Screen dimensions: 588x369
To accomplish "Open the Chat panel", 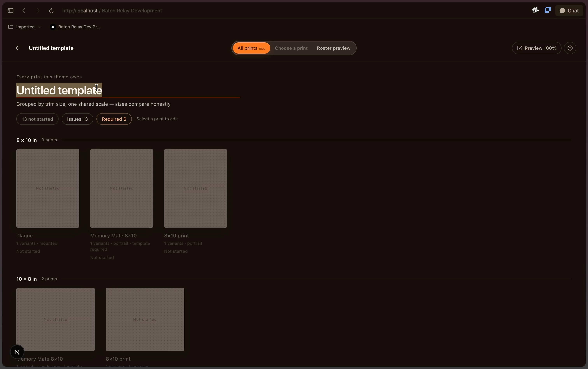I will 569,10.
